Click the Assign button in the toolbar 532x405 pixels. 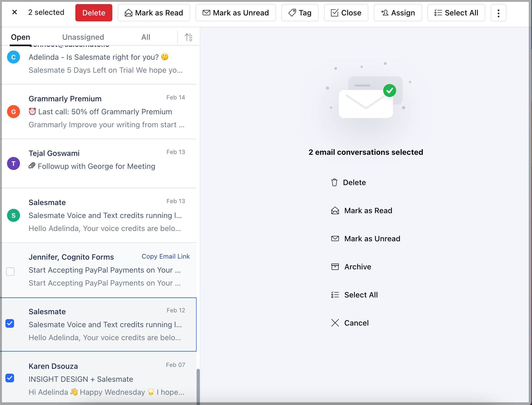click(398, 13)
